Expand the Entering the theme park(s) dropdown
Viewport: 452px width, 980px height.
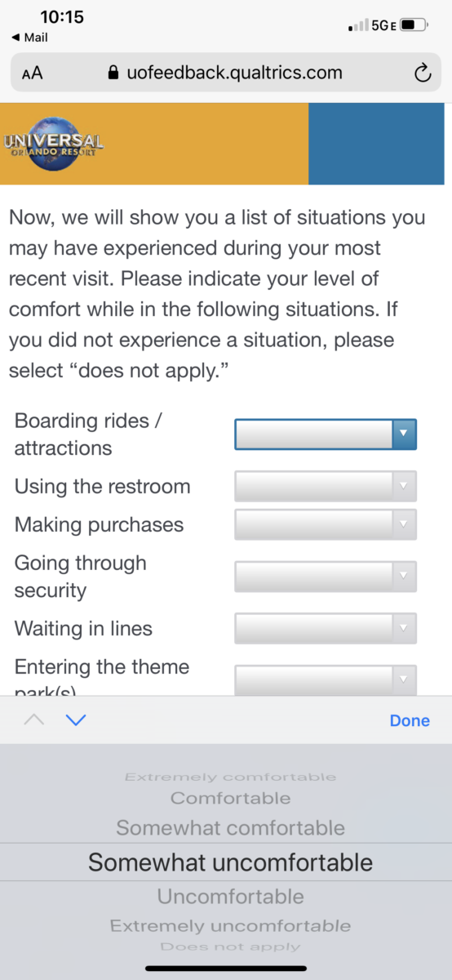coord(326,679)
